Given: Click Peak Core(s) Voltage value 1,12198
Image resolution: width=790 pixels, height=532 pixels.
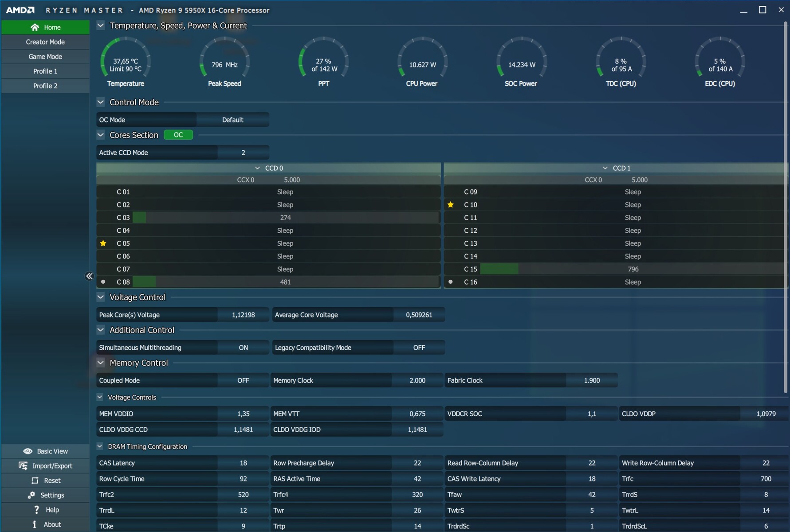Looking at the screenshot, I should coord(243,315).
